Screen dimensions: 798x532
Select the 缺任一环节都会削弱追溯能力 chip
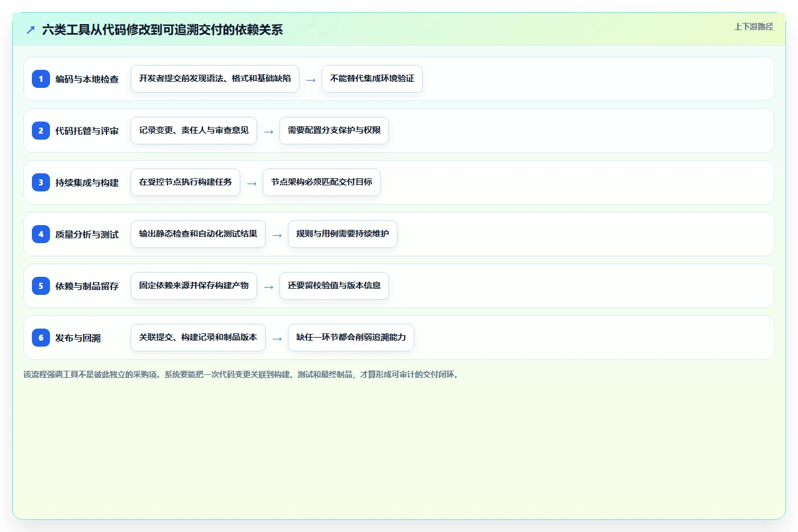[351, 338]
